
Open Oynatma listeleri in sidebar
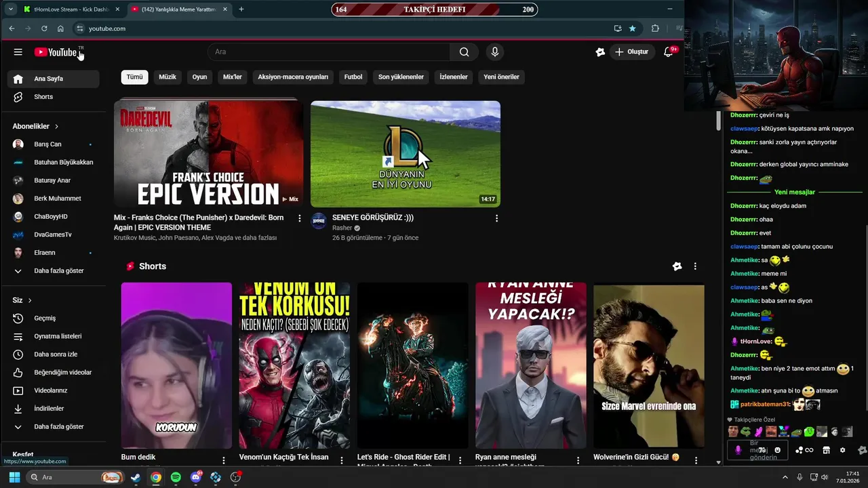[54, 337]
